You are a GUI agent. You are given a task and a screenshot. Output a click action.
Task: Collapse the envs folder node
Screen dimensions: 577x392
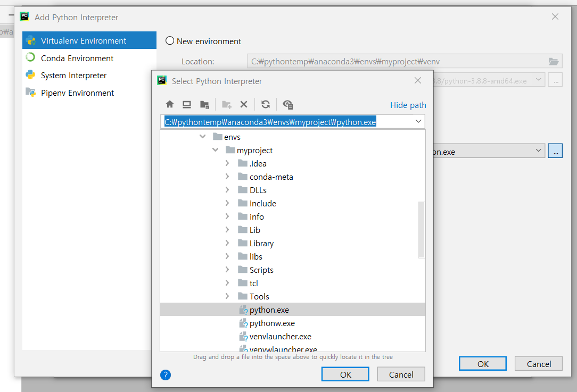pyautogui.click(x=202, y=136)
